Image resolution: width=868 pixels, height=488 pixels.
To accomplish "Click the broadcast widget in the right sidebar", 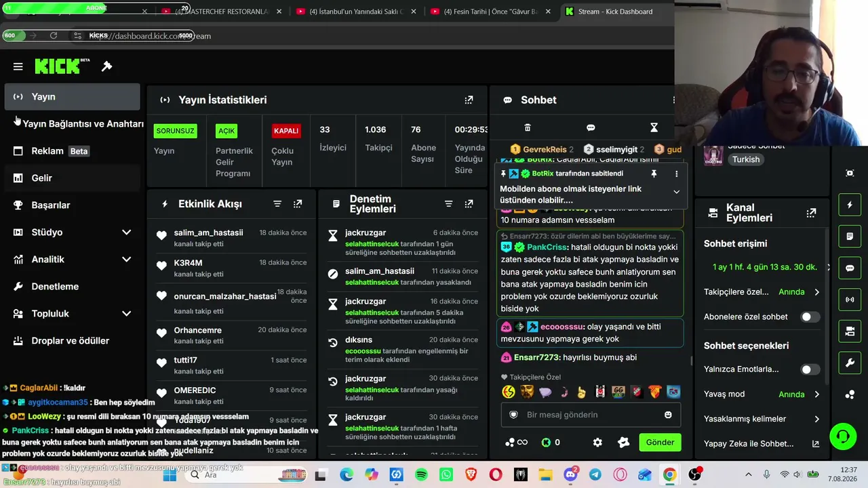I will 850,299.
